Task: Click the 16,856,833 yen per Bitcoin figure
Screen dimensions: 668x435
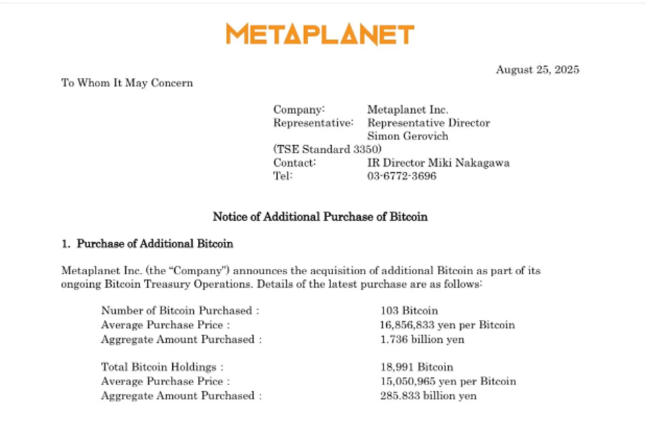Action: click(447, 325)
